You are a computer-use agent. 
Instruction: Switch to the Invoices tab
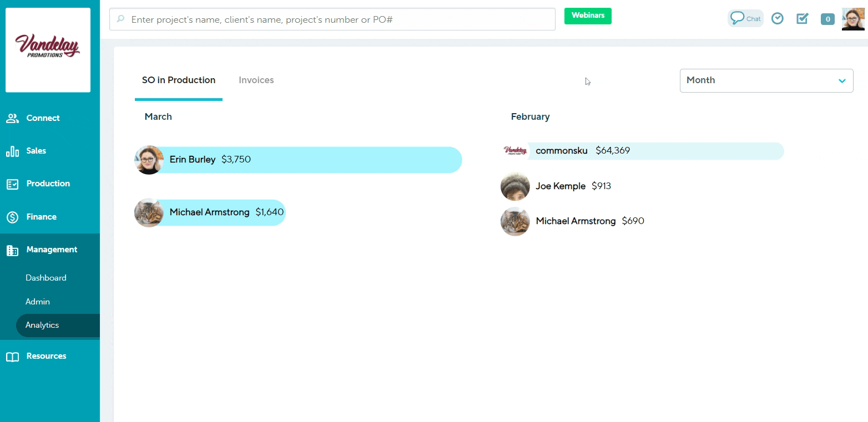point(256,80)
